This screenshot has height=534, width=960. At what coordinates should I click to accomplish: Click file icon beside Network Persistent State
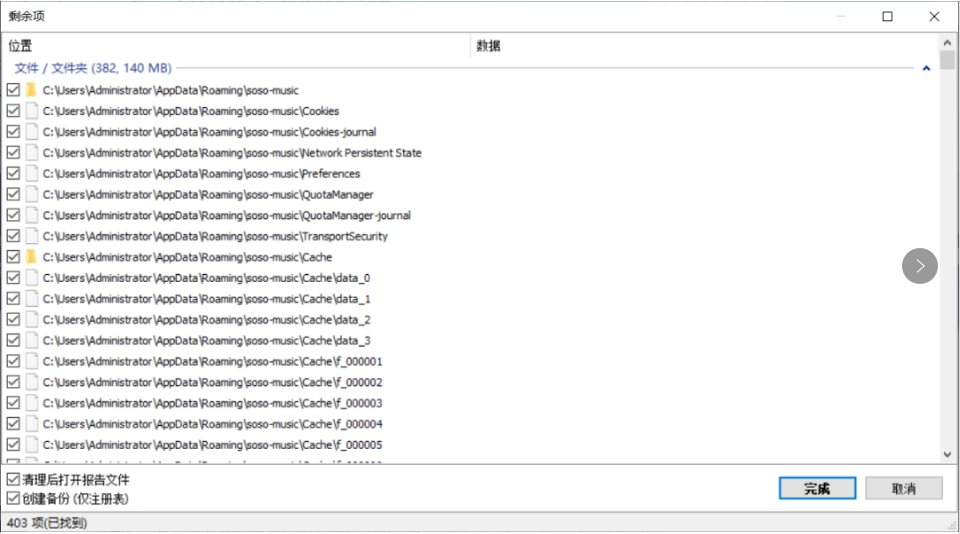pos(32,152)
